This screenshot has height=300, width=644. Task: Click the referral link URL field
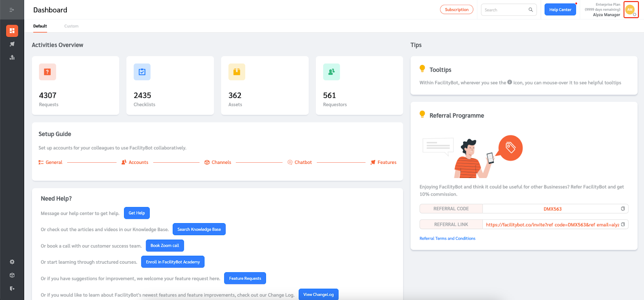tap(552, 224)
